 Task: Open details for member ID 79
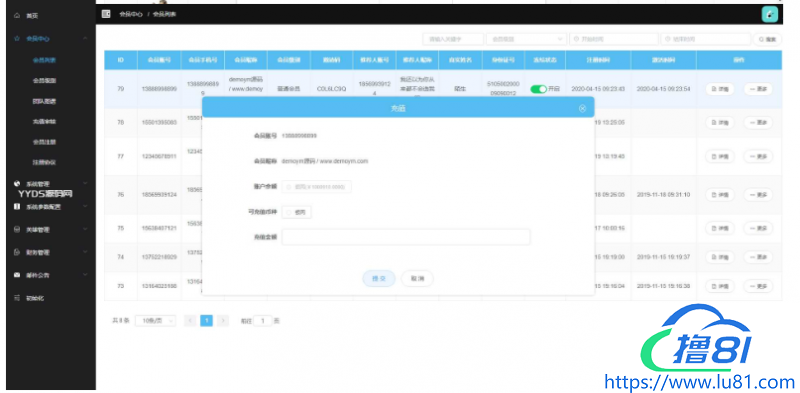coord(720,89)
